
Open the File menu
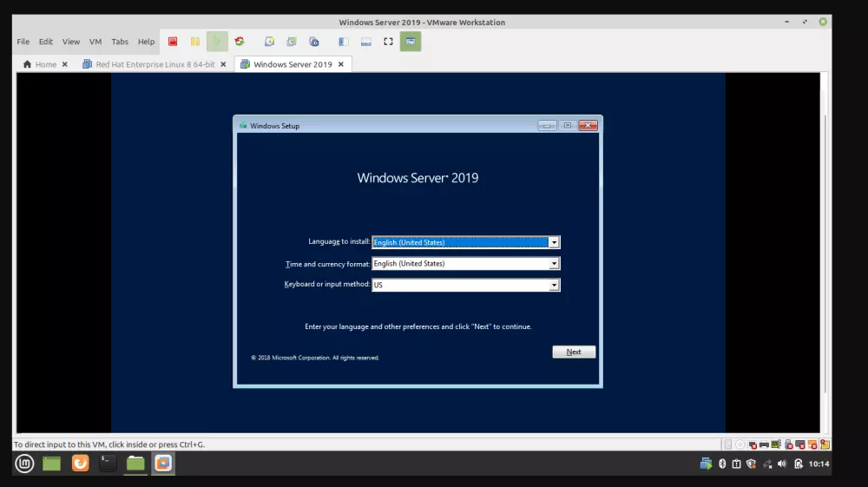tap(23, 42)
